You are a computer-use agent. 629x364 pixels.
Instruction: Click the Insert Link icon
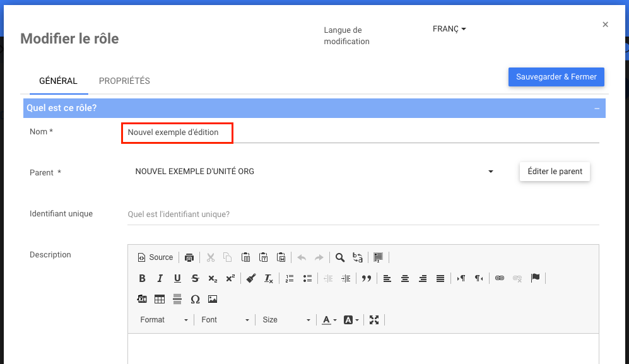(x=500, y=278)
